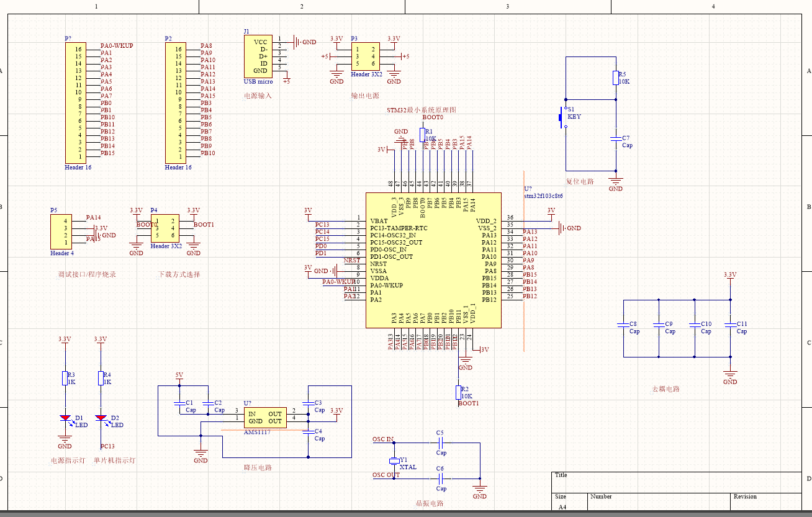Click the '输出电源' label
Image resolution: width=812 pixels, height=517 pixels.
click(365, 96)
